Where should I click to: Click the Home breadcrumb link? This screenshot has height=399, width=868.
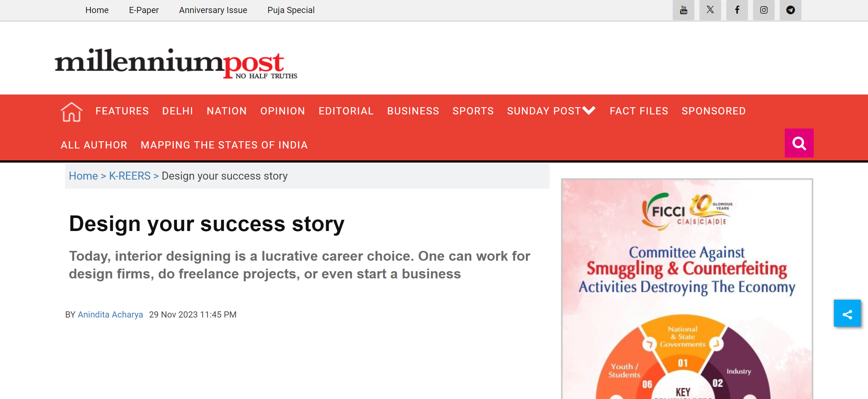[83, 176]
